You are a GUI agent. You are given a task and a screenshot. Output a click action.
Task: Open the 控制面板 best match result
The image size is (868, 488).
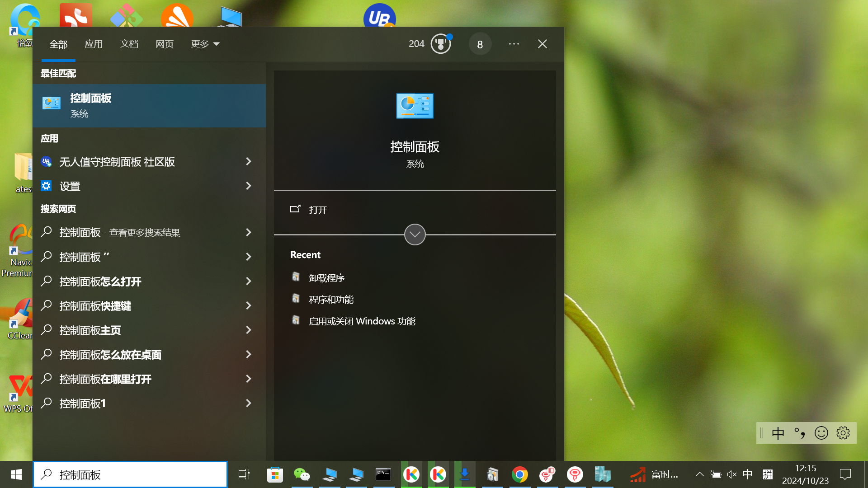tap(149, 105)
